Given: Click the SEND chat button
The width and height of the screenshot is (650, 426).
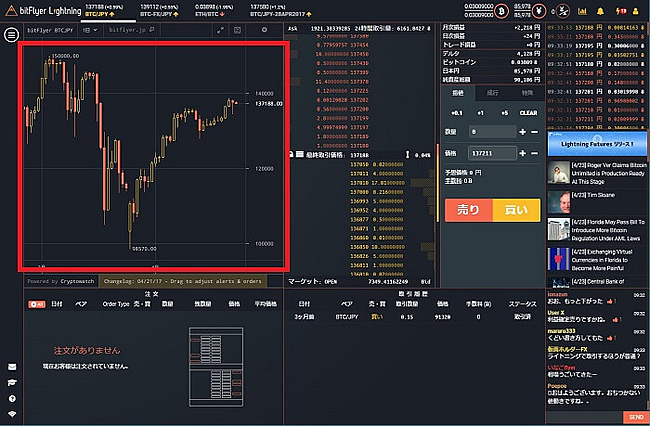Looking at the screenshot, I should tap(635, 417).
